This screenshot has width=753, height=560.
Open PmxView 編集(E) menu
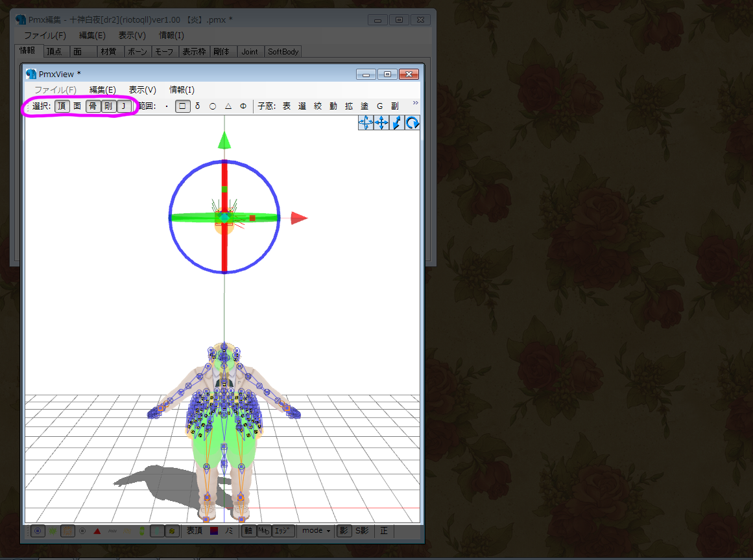102,89
